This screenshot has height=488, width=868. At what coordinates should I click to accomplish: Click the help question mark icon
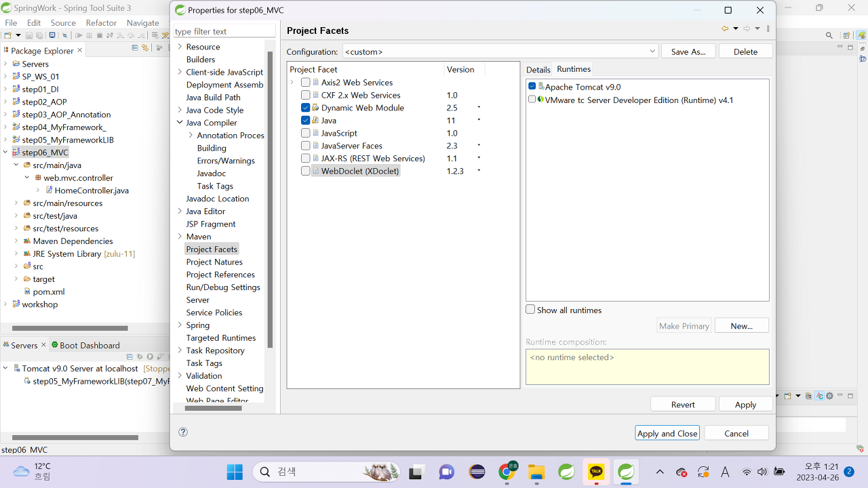pos(182,432)
